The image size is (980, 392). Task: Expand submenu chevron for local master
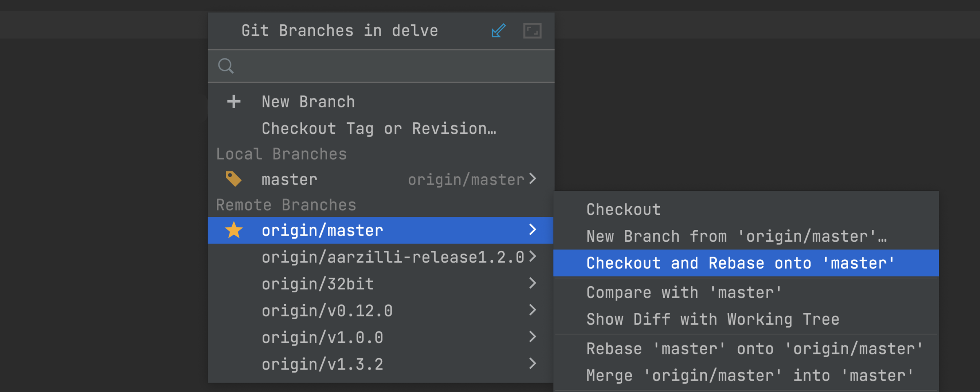(533, 179)
